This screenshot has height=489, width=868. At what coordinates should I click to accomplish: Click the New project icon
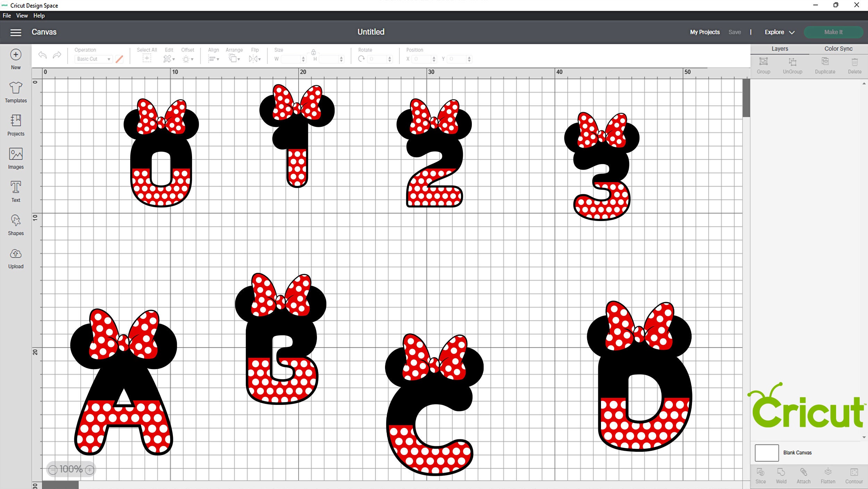click(x=16, y=55)
